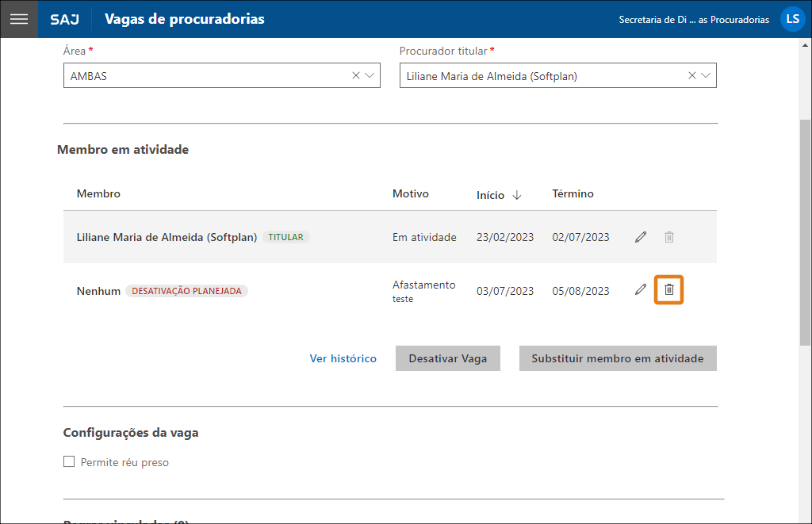Edit the Nenhum planned deactivation row
The width and height of the screenshot is (812, 524).
(x=641, y=290)
